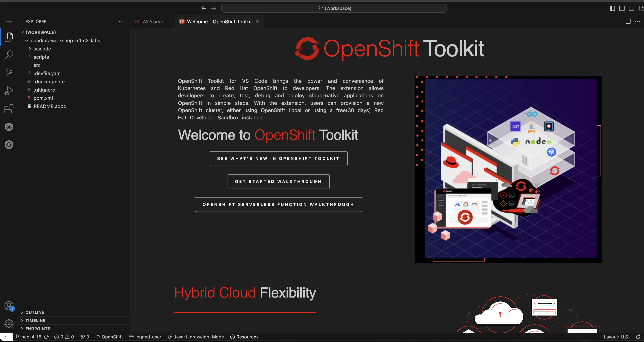Open the Search view in activity bar

9,55
